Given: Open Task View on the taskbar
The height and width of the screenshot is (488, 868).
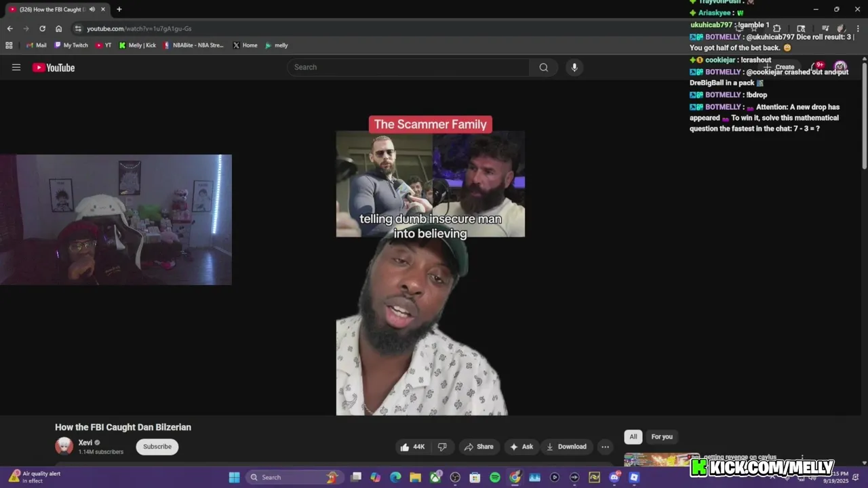Looking at the screenshot, I should [x=356, y=477].
